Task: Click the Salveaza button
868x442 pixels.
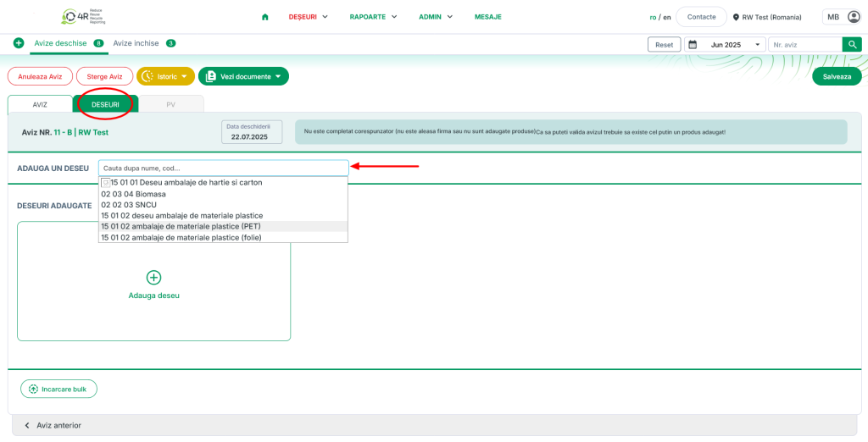Action: (836, 76)
